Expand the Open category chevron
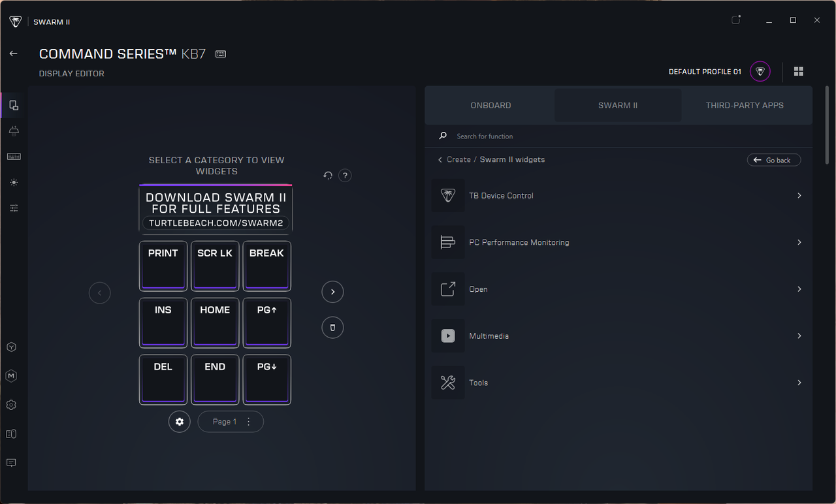This screenshot has height=504, width=836. [x=799, y=289]
